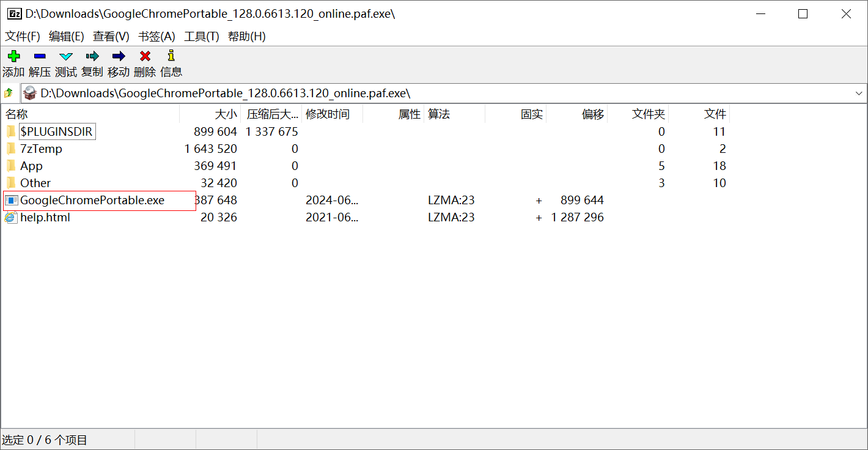Maximize the 7-Zip window

tap(803, 13)
